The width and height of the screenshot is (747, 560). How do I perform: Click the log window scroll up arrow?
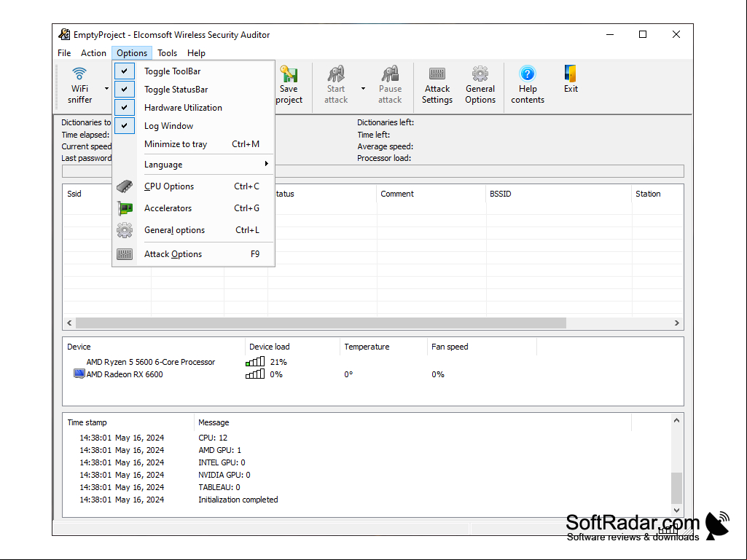click(676, 420)
